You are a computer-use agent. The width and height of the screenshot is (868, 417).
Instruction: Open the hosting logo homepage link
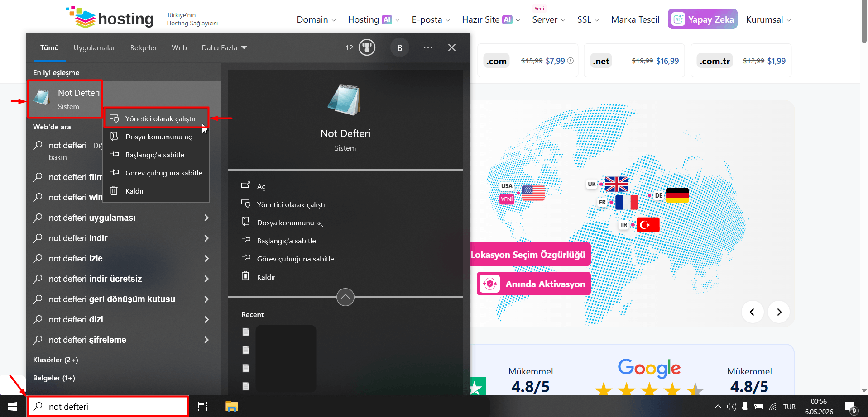[x=110, y=18]
